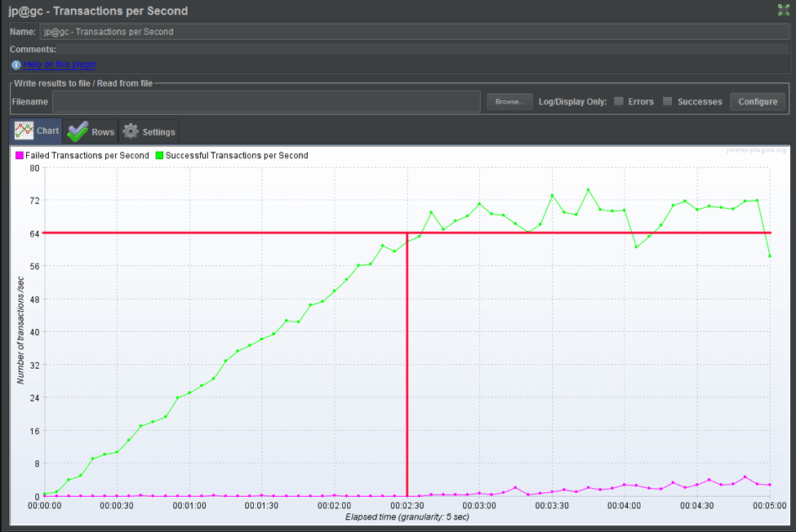Click the green checkmark icon on Rows tab
The width and height of the screenshot is (796, 532).
(x=78, y=131)
